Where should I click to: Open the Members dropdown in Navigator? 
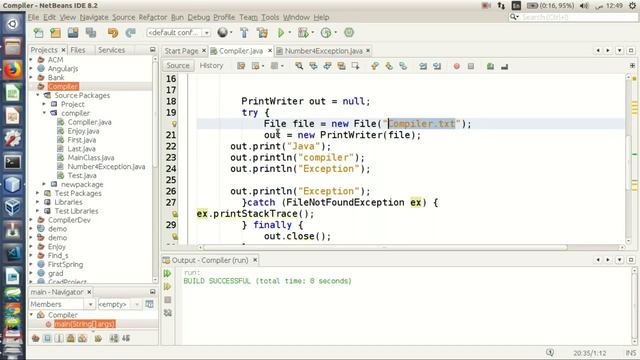tap(62, 304)
